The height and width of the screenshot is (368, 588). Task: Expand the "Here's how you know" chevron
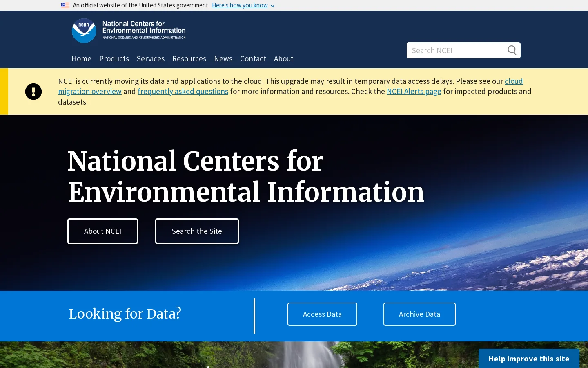272,6
